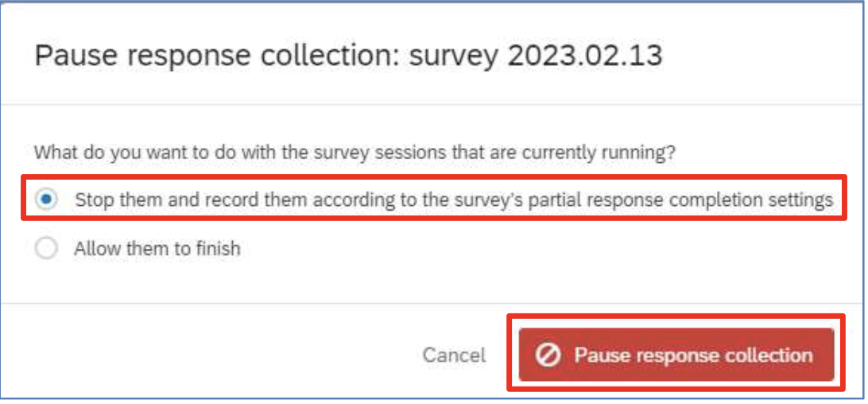Select the 'Stop them and record them' radio button
The height and width of the screenshot is (404, 868).
(x=46, y=200)
